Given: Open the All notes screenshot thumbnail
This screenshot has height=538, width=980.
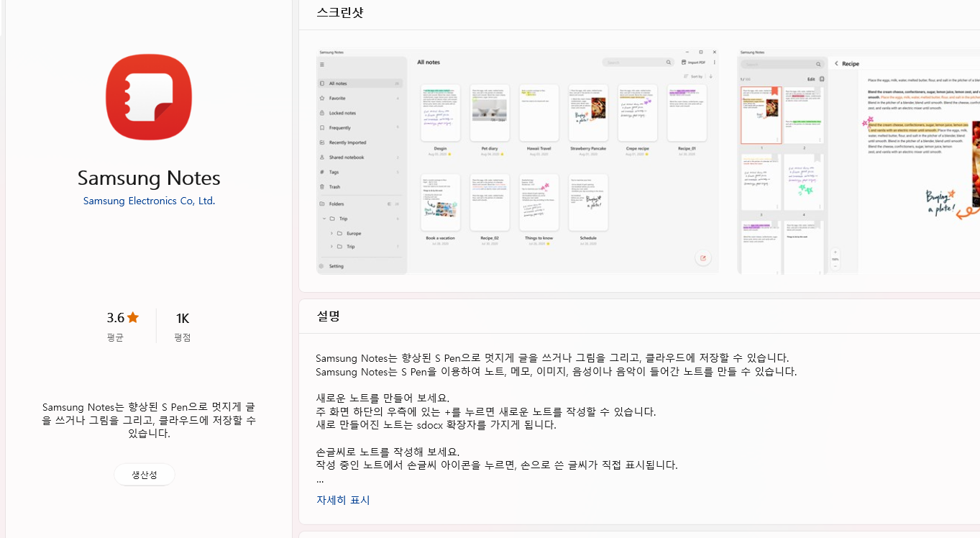Looking at the screenshot, I should 518,161.
